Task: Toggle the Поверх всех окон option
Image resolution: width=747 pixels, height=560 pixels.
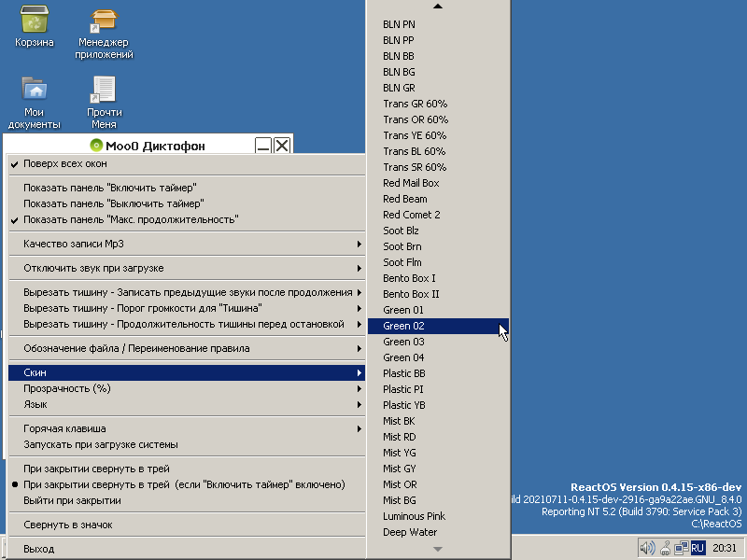Action: (x=187, y=164)
